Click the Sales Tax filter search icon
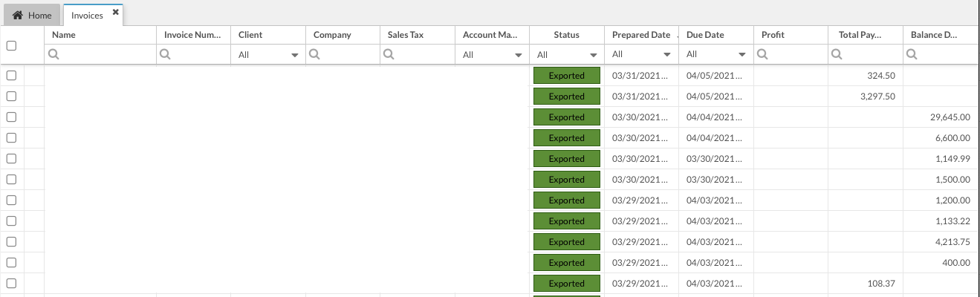This screenshot has height=297, width=980. (388, 54)
